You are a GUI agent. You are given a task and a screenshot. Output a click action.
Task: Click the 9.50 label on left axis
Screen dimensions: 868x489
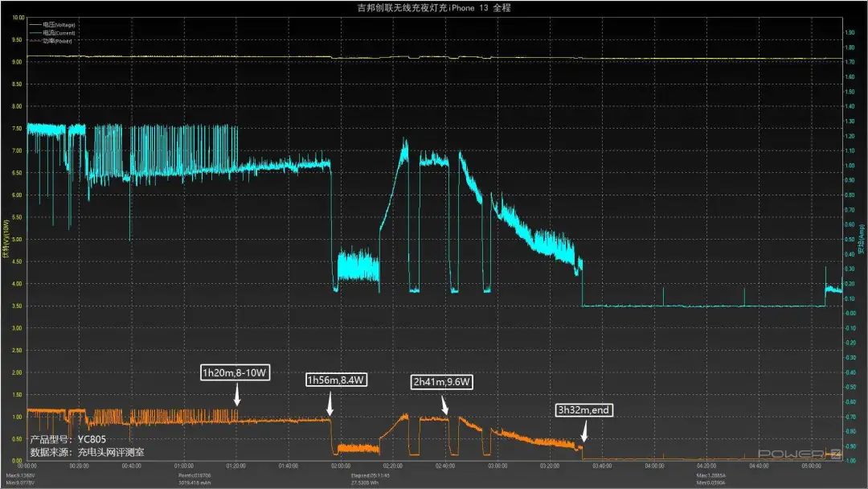(x=18, y=40)
